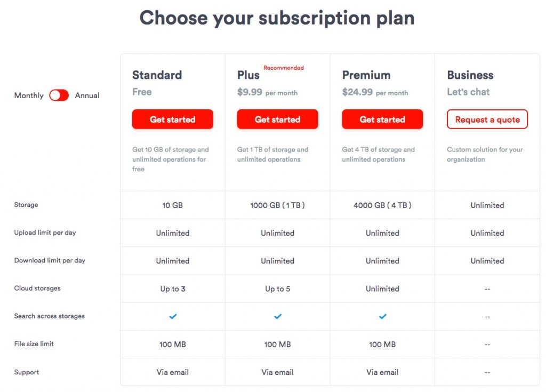Click the $24.99 per month price
The image size is (546, 392).
[x=375, y=92]
